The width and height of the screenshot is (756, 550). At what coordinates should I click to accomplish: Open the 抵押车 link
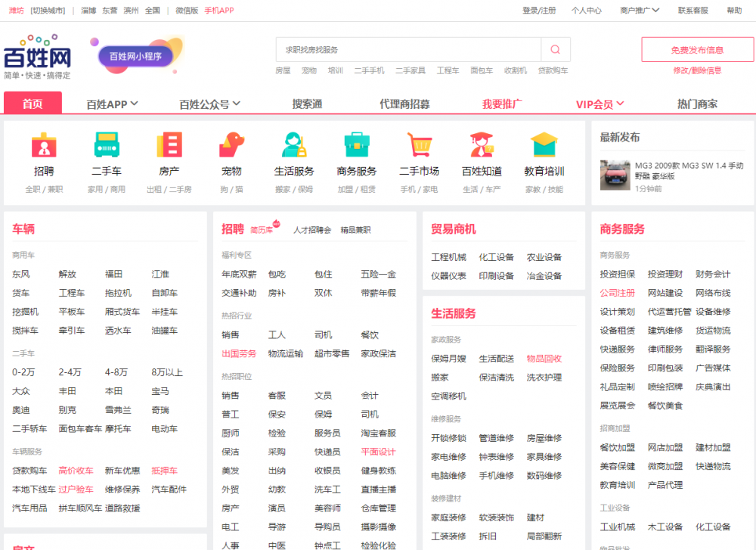click(164, 471)
